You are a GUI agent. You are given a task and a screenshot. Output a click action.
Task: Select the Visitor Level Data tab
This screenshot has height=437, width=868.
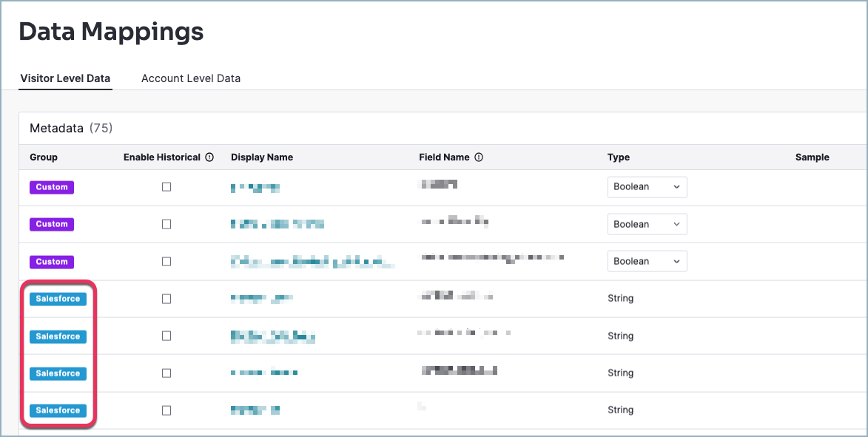point(65,78)
